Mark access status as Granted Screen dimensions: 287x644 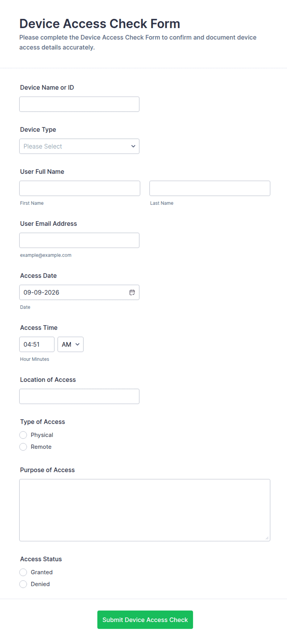click(x=23, y=572)
